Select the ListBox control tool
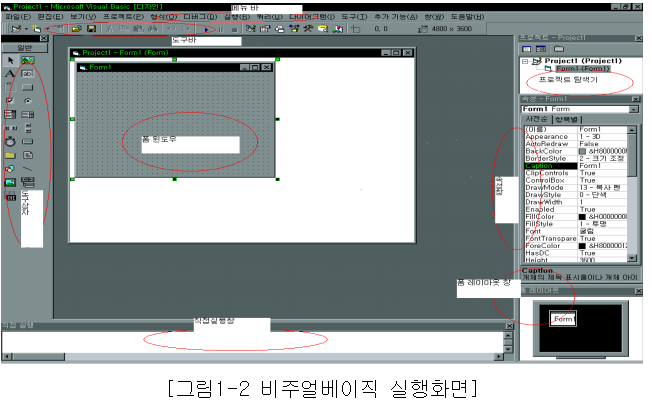Screen dimensions: 652x407 coord(27,114)
